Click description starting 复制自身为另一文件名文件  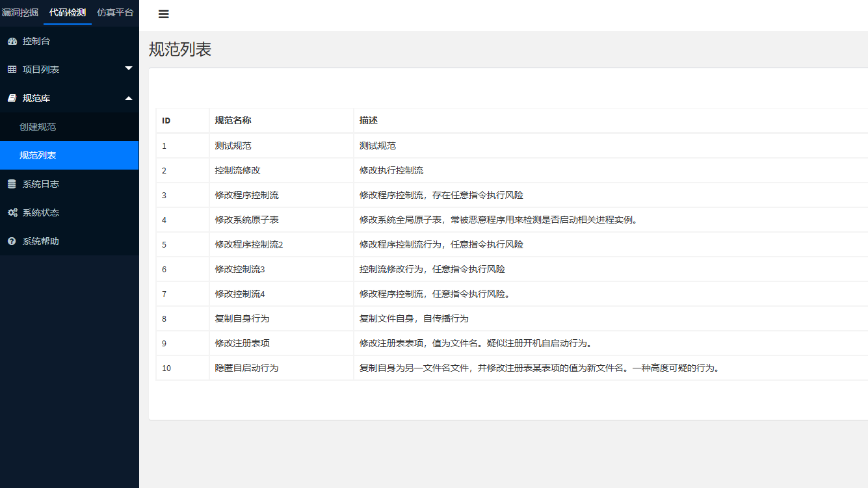tap(542, 368)
